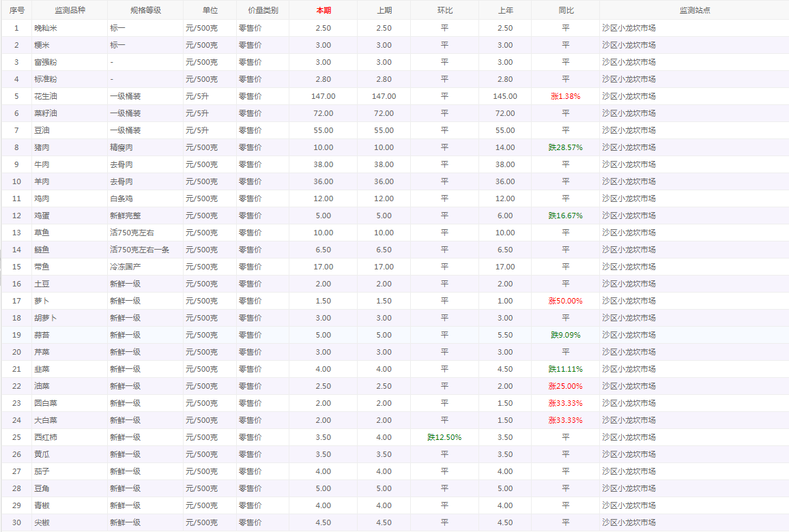Select the 涨1.38% year-over-year value
The height and width of the screenshot is (532, 789).
click(x=565, y=96)
